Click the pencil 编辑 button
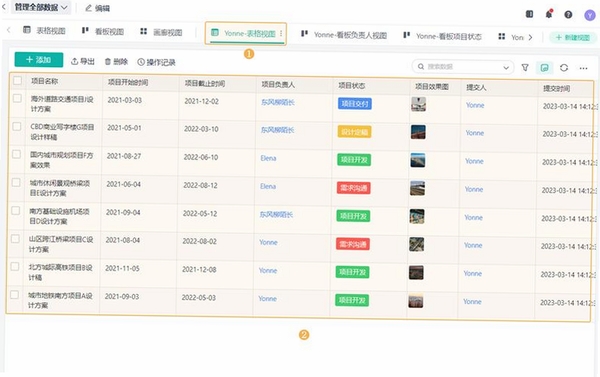This screenshot has width=600, height=377. click(x=97, y=8)
